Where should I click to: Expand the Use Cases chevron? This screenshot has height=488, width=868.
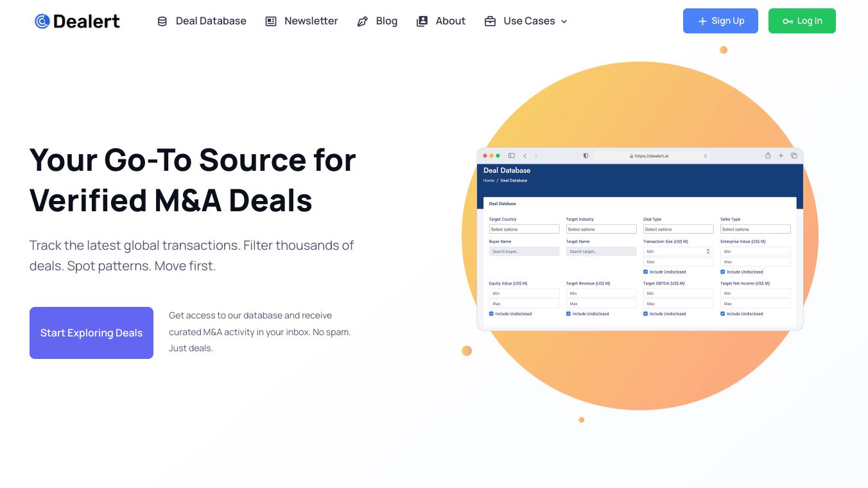564,21
